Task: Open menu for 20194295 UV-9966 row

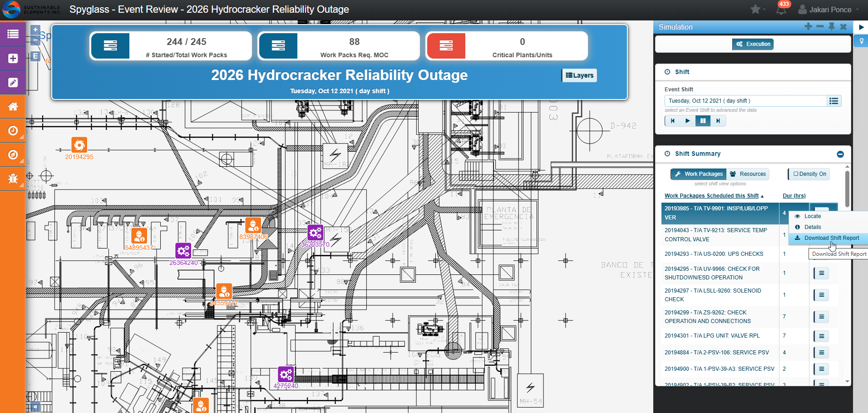Action: [x=821, y=273]
